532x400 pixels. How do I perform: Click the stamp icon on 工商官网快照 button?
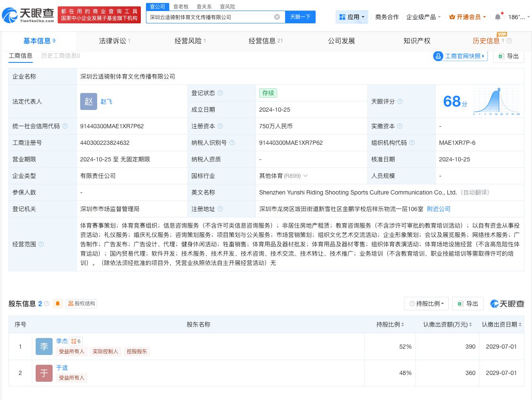pos(438,56)
